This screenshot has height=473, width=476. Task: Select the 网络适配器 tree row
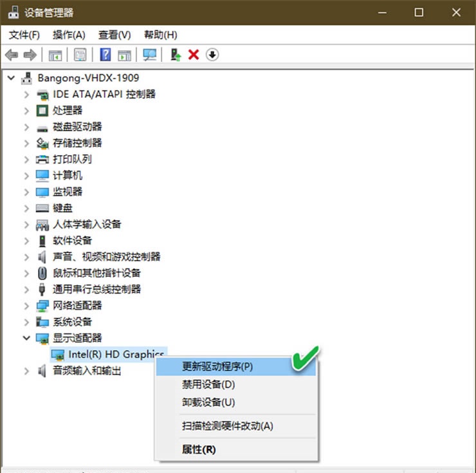77,306
